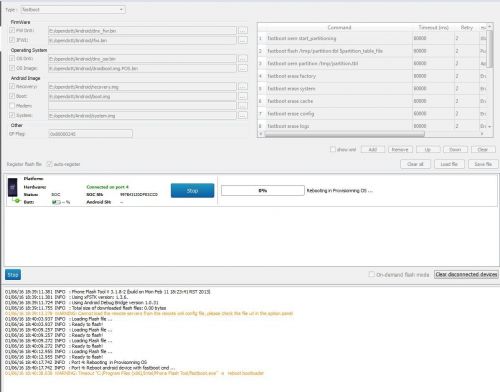This screenshot has width=500, height=392.
Task: Click the battery level indicator icon
Action: (56, 202)
